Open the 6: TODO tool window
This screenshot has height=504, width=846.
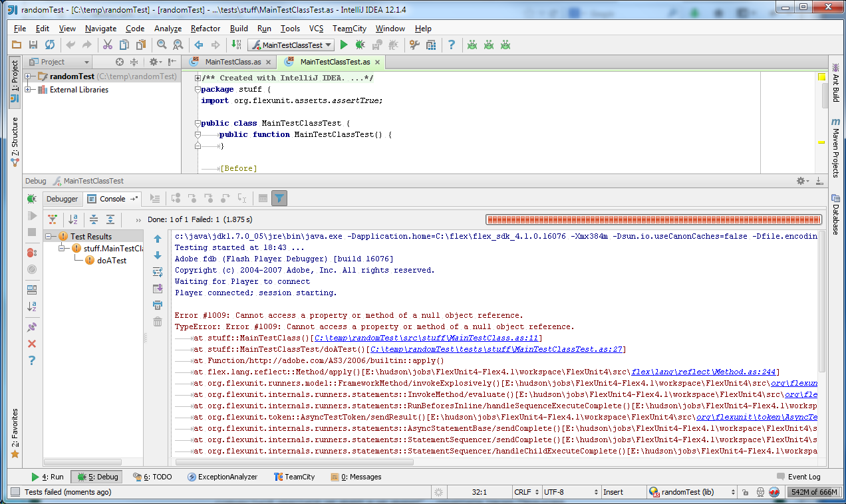(152, 477)
